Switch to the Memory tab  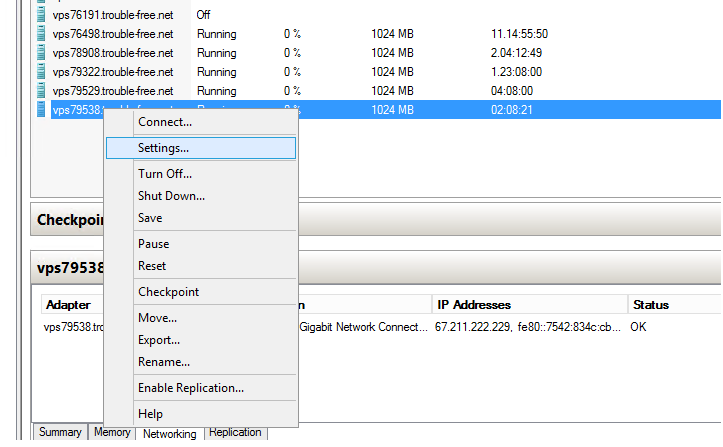pos(112,432)
